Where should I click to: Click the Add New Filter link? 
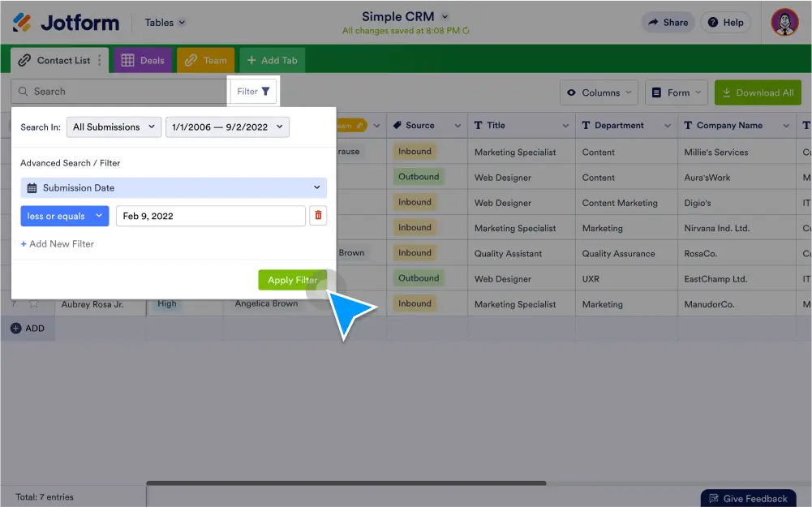[57, 244]
